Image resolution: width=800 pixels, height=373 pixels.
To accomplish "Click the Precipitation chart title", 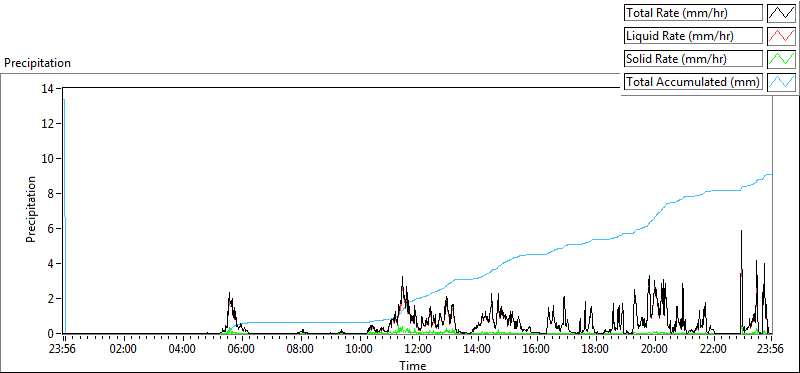I will click(37, 63).
